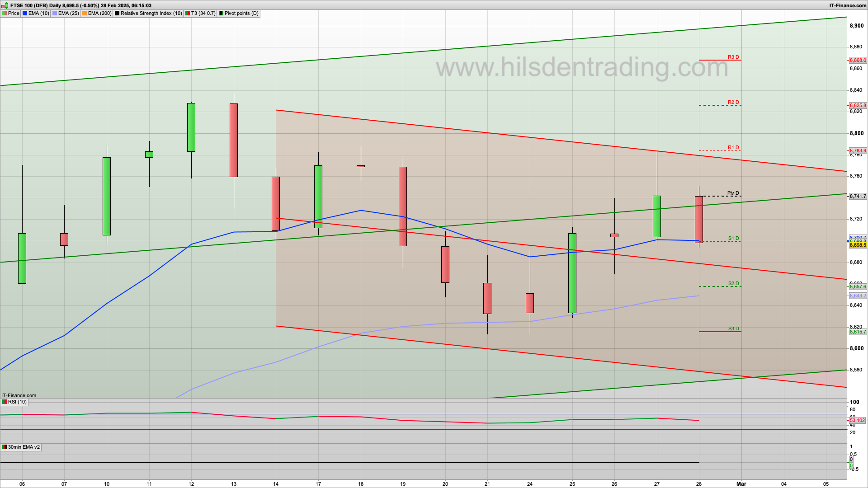Viewport: 868px width, 488px height.
Task: Click the green 25 Feb candle body
Action: click(x=572, y=273)
